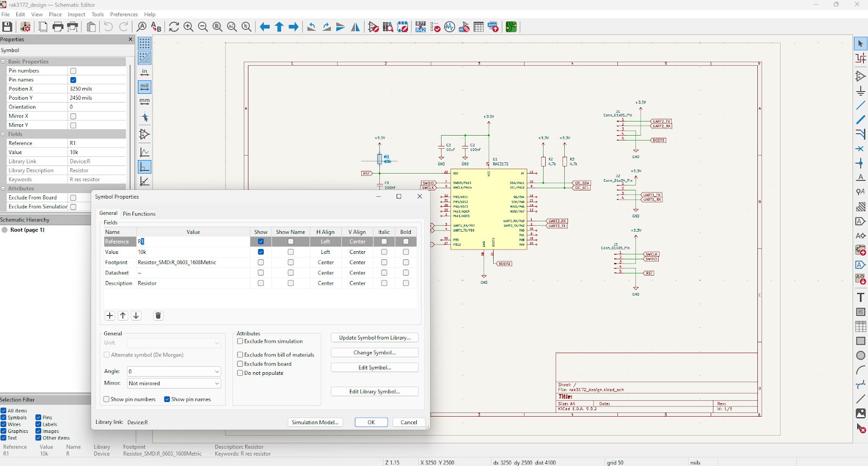Click Update Symbol from Library button
Screen dimensions: 868x466
[375, 337]
